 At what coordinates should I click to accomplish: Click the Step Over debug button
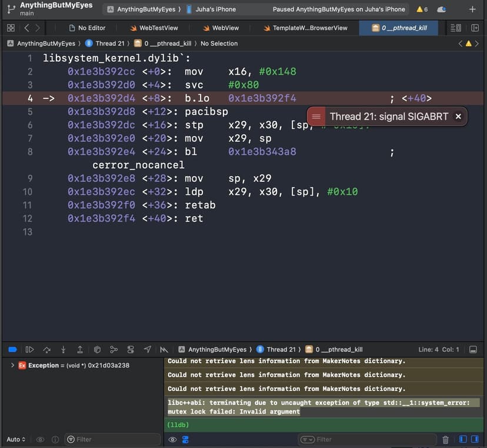pyautogui.click(x=46, y=349)
